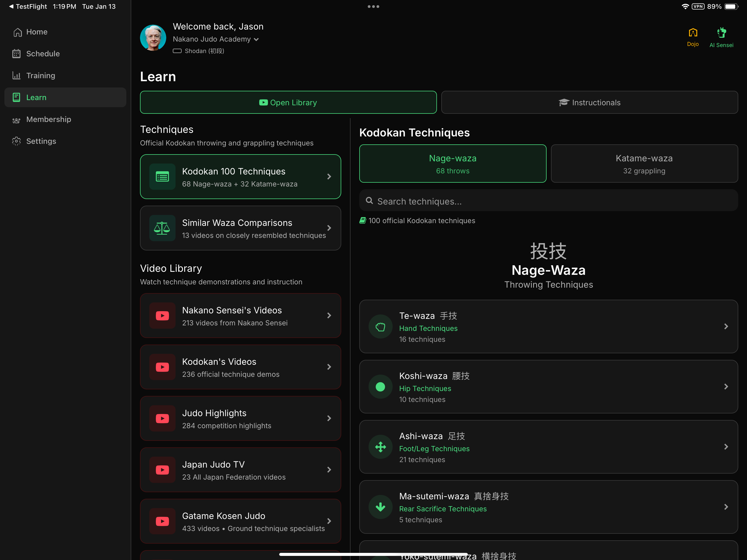The height and width of the screenshot is (560, 747).
Task: Tap the Wi-Fi status icon
Action: pyautogui.click(x=685, y=6)
